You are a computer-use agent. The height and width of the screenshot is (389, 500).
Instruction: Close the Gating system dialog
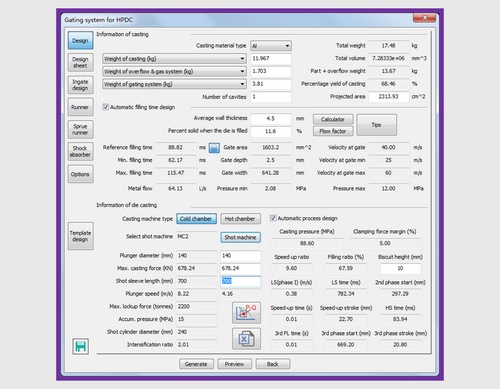coord(424,18)
